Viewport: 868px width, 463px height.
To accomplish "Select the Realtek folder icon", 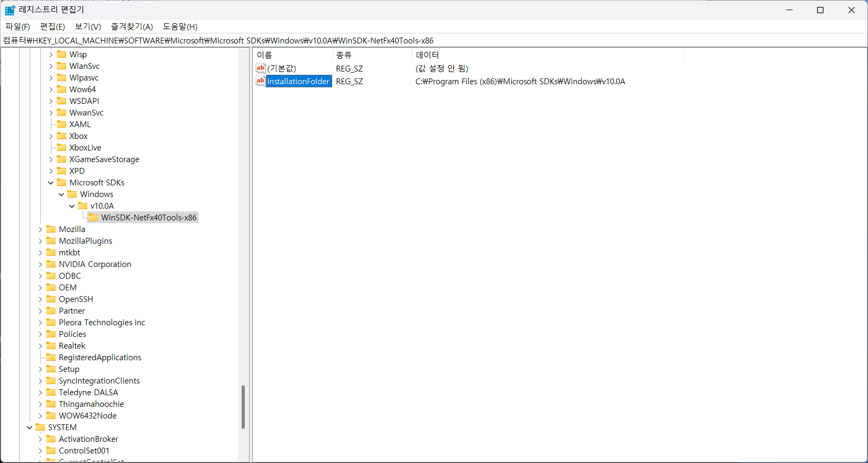I will pos(51,345).
